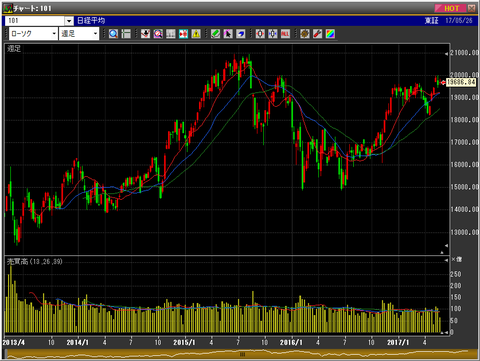Open the rainbow color settings icon
480x361 pixels.
coord(330,34)
